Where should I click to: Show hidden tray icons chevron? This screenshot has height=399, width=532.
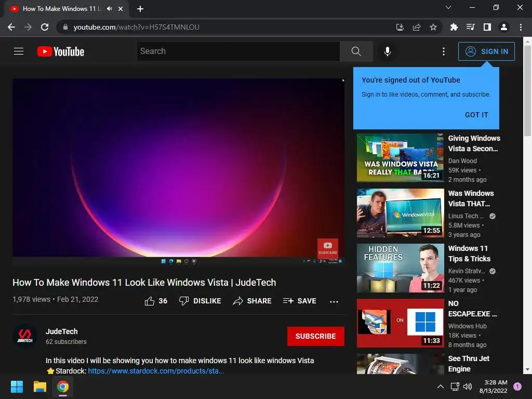click(441, 387)
